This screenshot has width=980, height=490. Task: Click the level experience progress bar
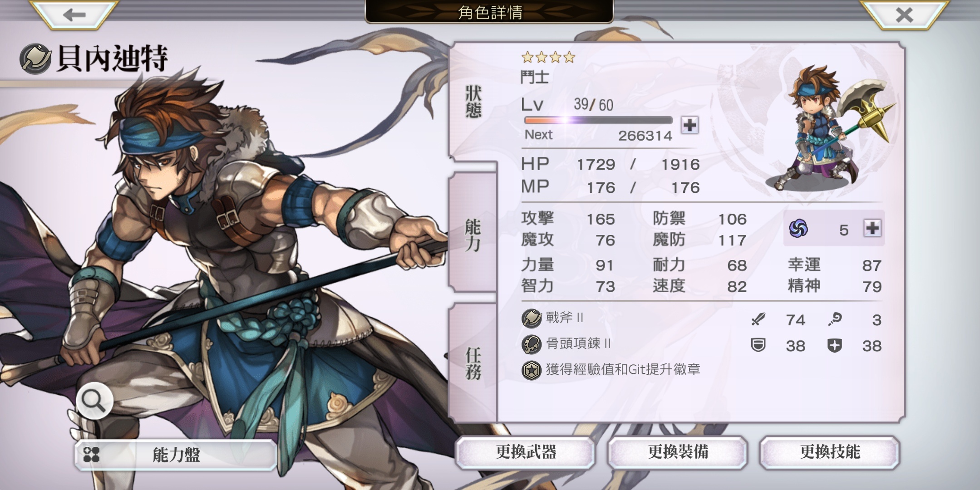tap(598, 120)
